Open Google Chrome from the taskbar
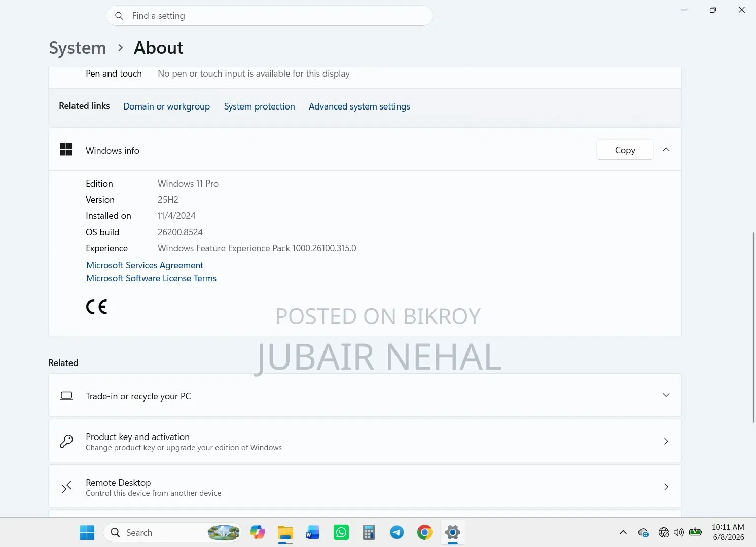The height and width of the screenshot is (547, 756). pyautogui.click(x=425, y=532)
